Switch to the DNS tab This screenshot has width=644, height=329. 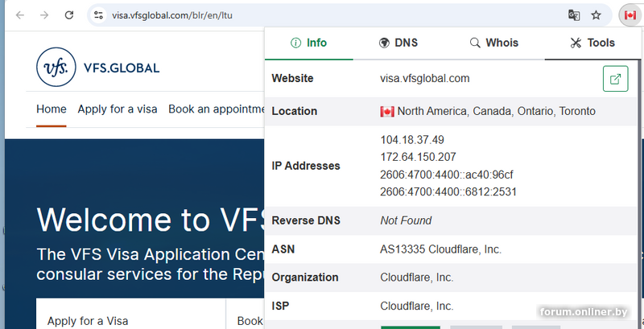tap(398, 43)
